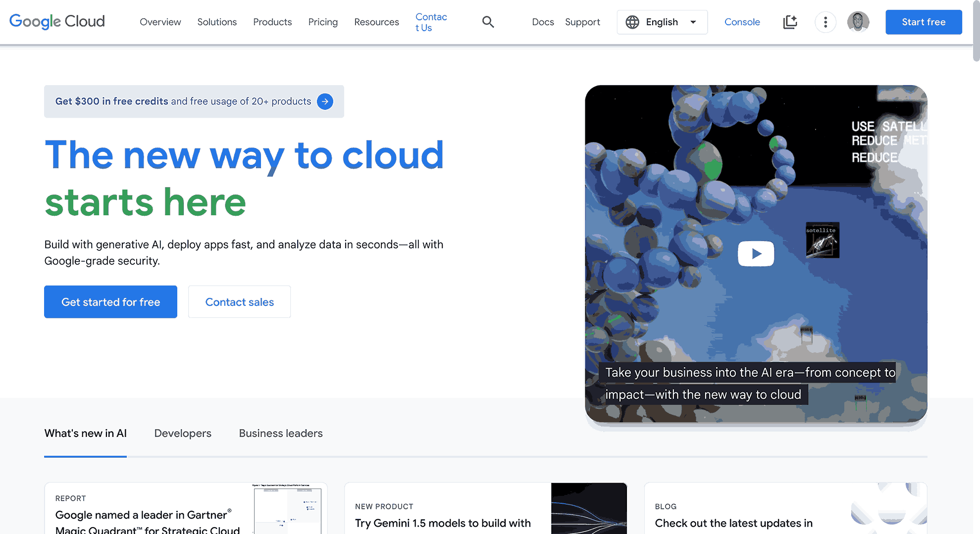Open the Solutions menu

point(217,22)
